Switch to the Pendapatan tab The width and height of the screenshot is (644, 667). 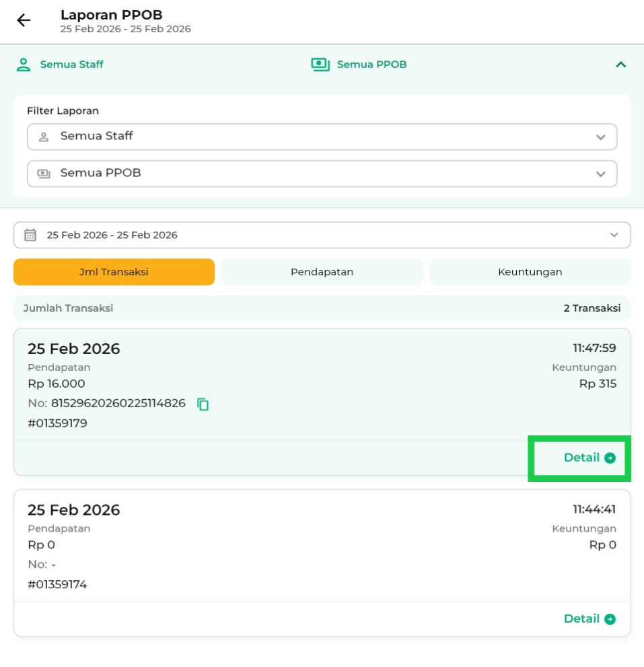click(322, 272)
